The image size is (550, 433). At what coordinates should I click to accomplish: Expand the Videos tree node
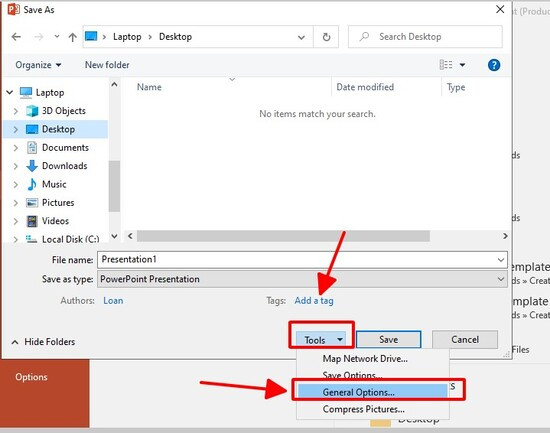click(x=15, y=221)
